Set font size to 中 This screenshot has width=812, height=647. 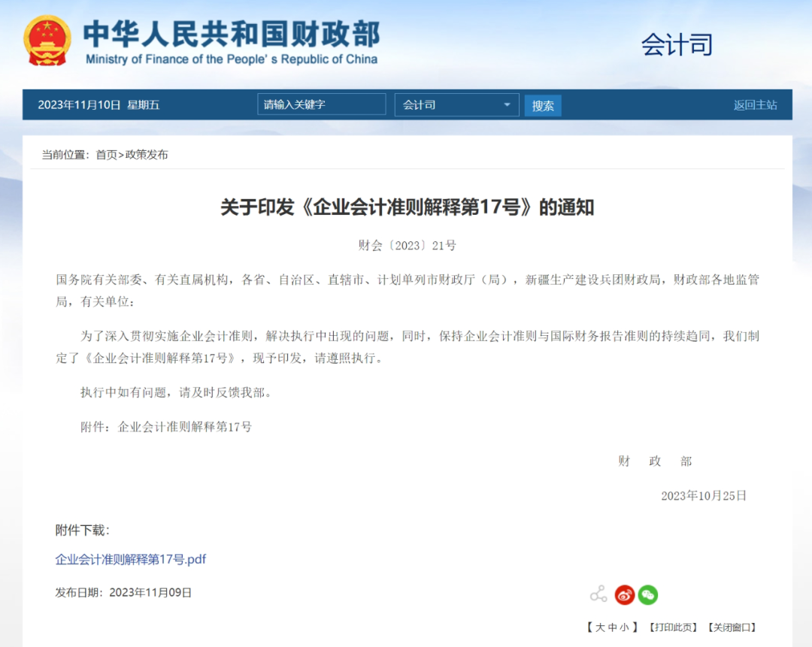click(x=613, y=627)
